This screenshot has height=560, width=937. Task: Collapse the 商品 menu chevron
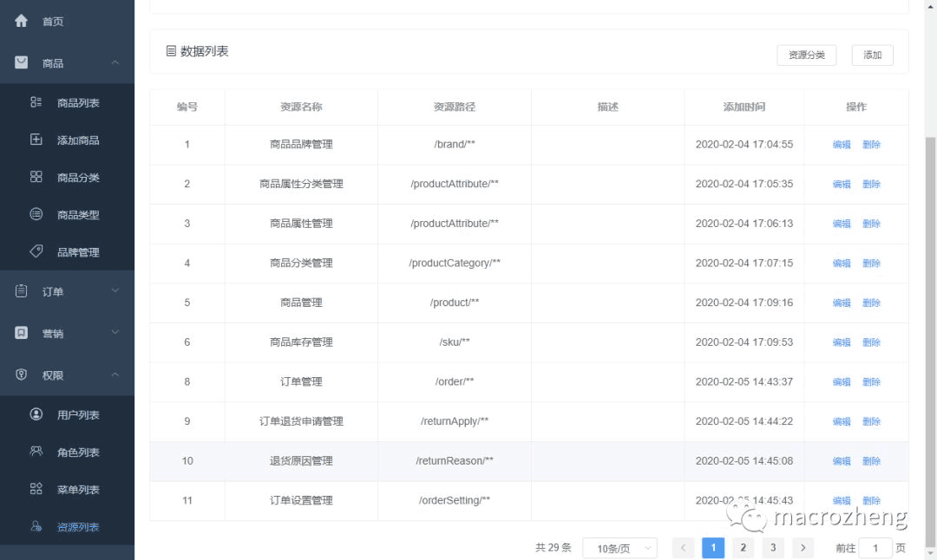(x=115, y=62)
